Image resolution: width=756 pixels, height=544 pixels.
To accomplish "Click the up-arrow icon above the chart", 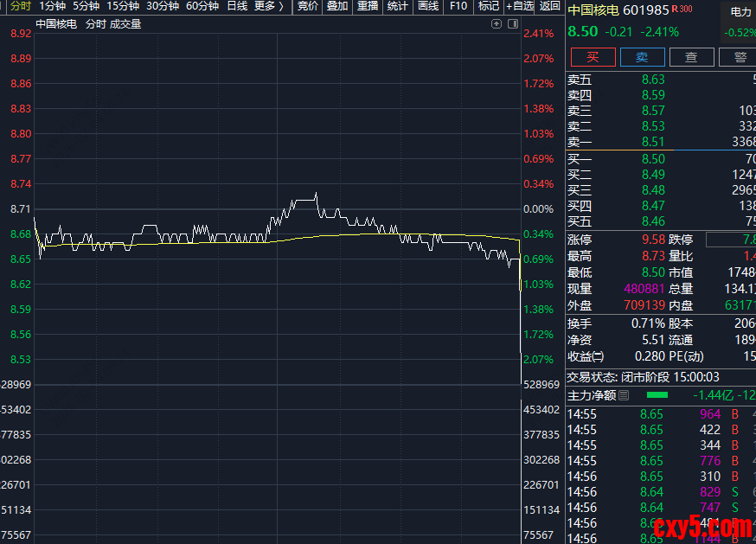I will (497, 23).
